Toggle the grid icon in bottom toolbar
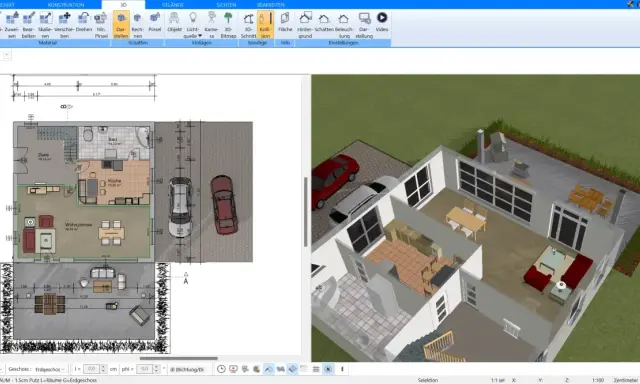The image size is (640, 384). 316,369
